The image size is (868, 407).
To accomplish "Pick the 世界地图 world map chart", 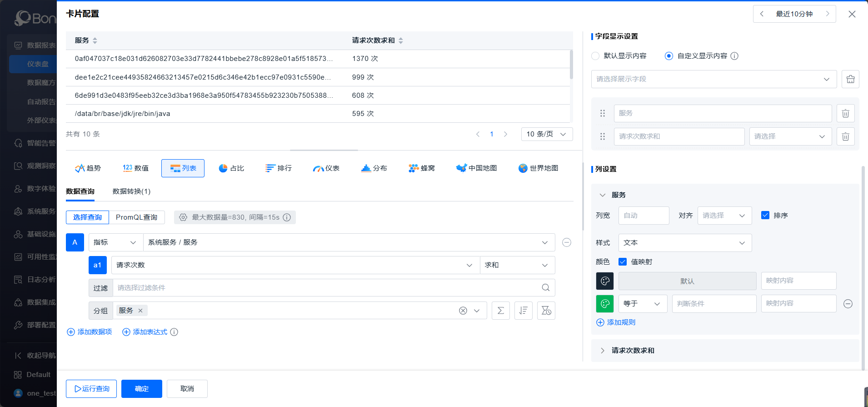I will (x=538, y=168).
